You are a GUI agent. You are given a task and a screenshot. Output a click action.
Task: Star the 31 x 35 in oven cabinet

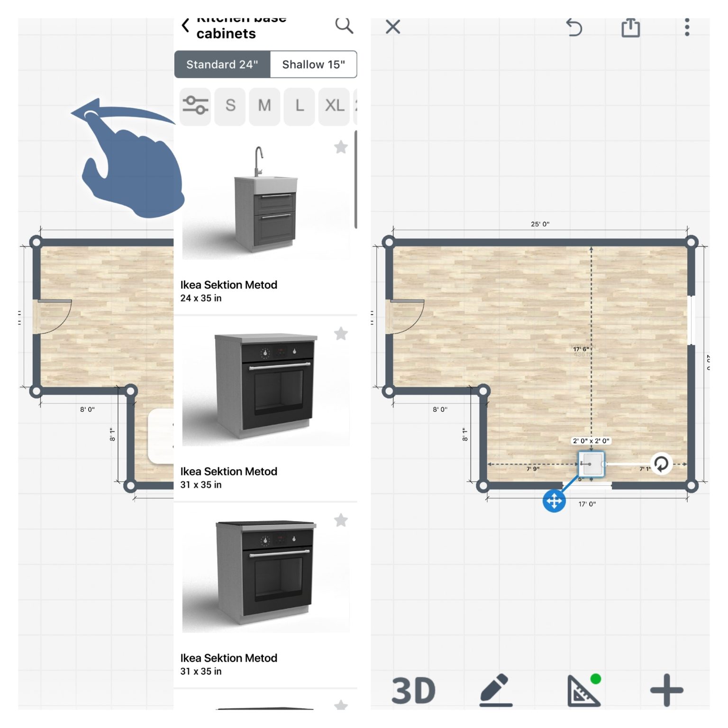[x=341, y=335]
